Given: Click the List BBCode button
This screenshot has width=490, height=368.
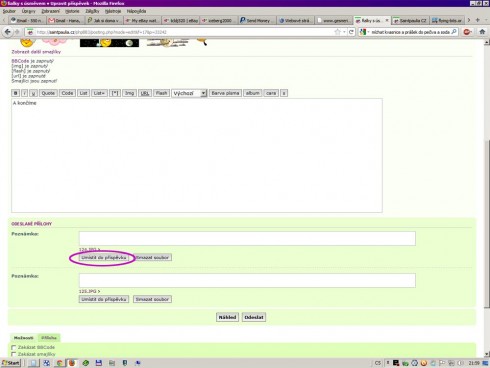Looking at the screenshot, I should 83,93.
